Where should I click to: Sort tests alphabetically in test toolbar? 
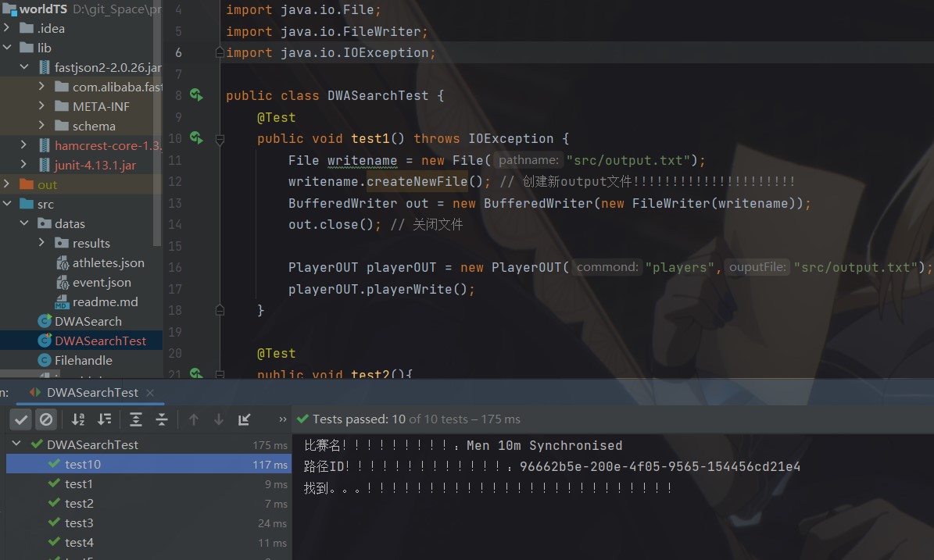(78, 419)
